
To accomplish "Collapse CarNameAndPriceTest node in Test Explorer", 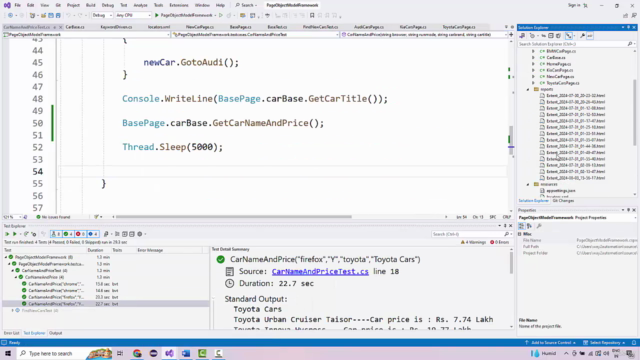I will pos(13,271).
